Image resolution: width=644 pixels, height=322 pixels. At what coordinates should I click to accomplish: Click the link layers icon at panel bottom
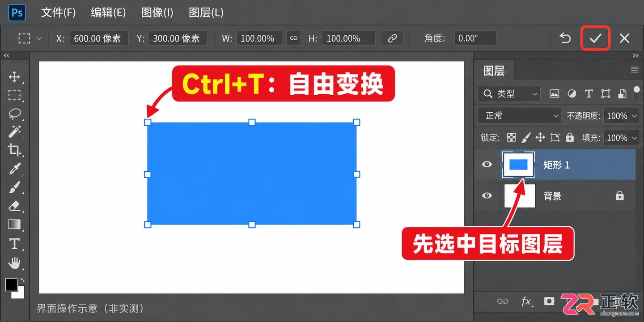coord(503,301)
